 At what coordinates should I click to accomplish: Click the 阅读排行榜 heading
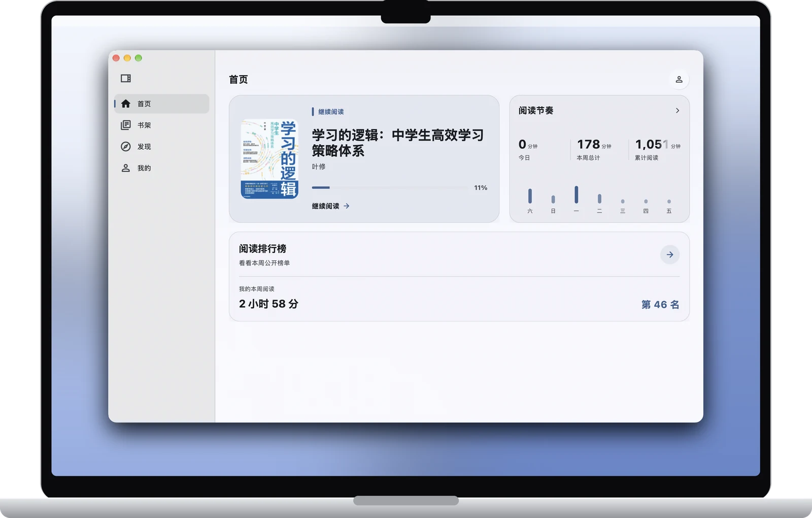click(262, 248)
